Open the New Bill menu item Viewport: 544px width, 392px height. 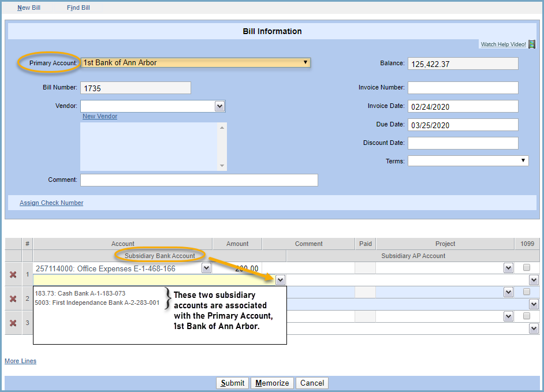[29, 8]
